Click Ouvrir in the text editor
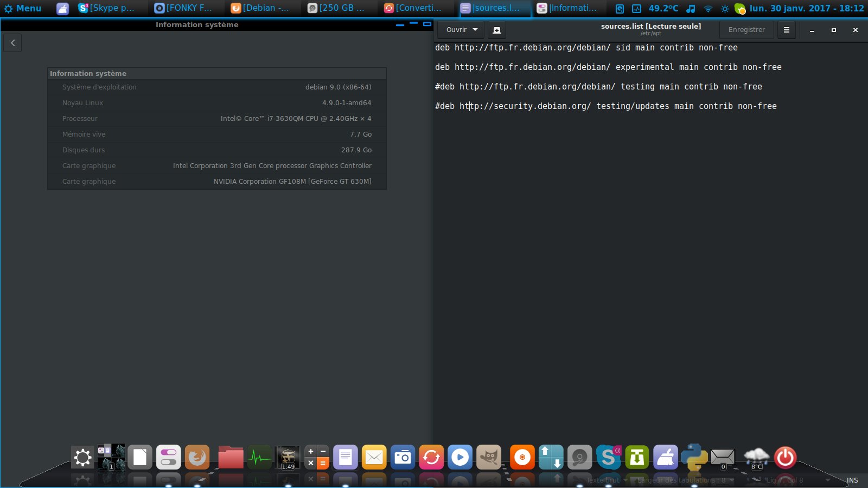Viewport: 868px width, 488px height. click(456, 30)
